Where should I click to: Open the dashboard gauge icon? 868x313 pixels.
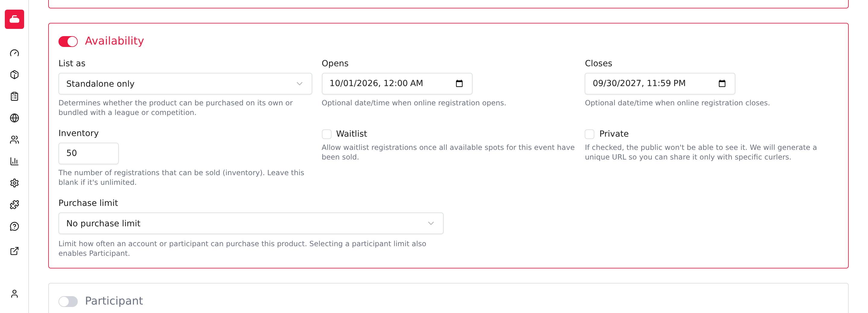point(14,53)
